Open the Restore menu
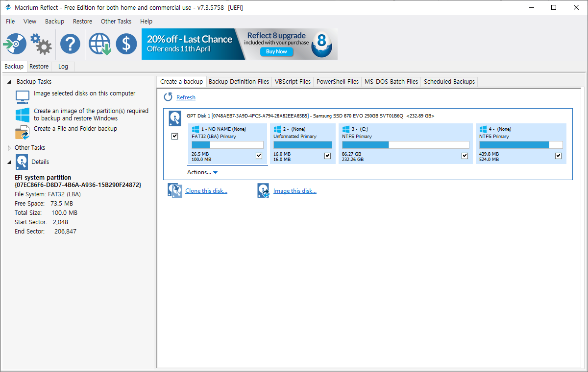Image resolution: width=588 pixels, height=372 pixels. (82, 22)
